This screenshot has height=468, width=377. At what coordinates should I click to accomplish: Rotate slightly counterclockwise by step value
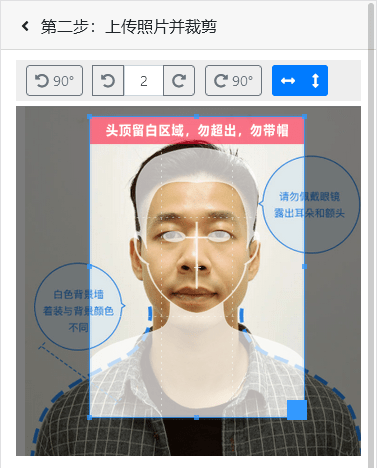click(x=108, y=80)
